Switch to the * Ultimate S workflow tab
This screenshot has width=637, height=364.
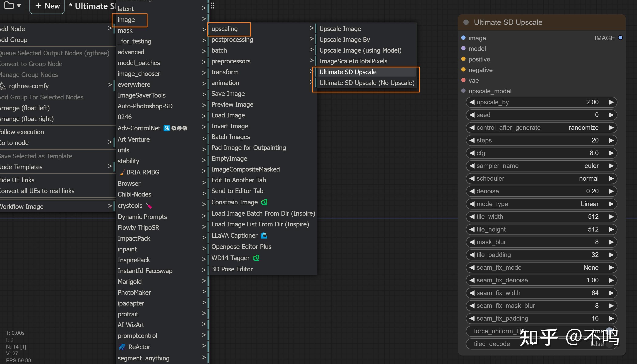coord(92,6)
